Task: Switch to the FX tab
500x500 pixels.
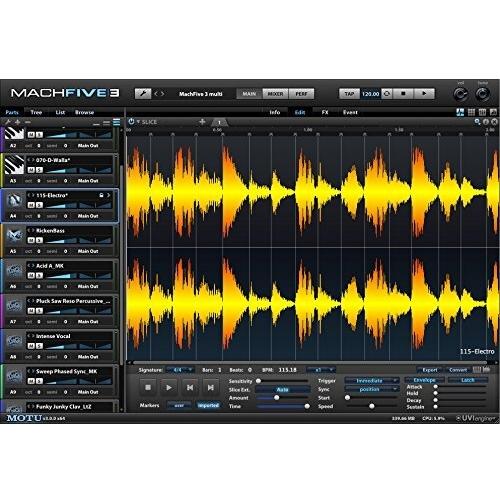Action: tap(325, 112)
